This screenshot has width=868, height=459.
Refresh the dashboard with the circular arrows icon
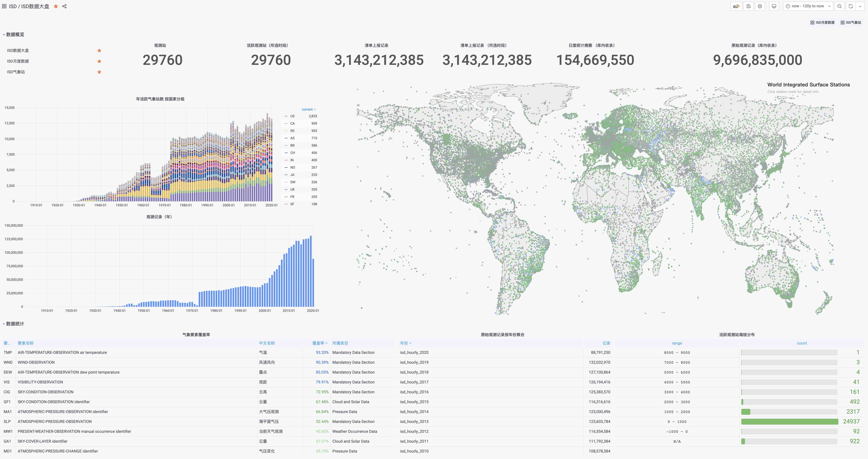(851, 6)
